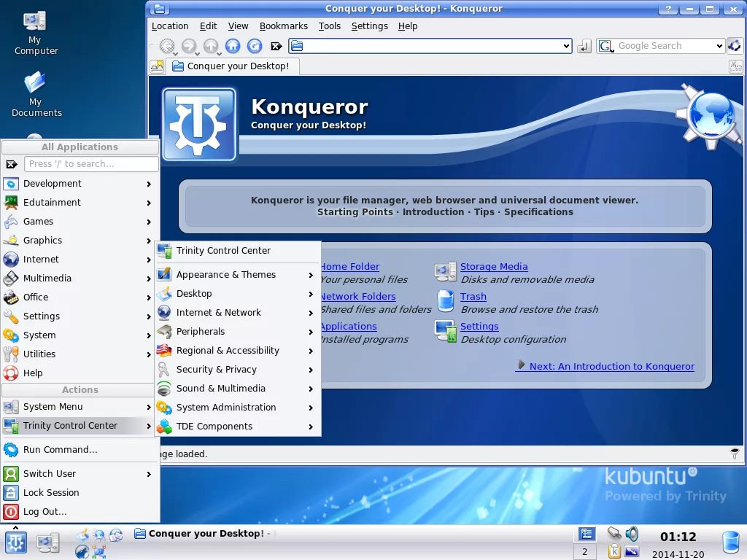
Task: Click the Settings monitor icon in Konqueror page
Action: 446,331
